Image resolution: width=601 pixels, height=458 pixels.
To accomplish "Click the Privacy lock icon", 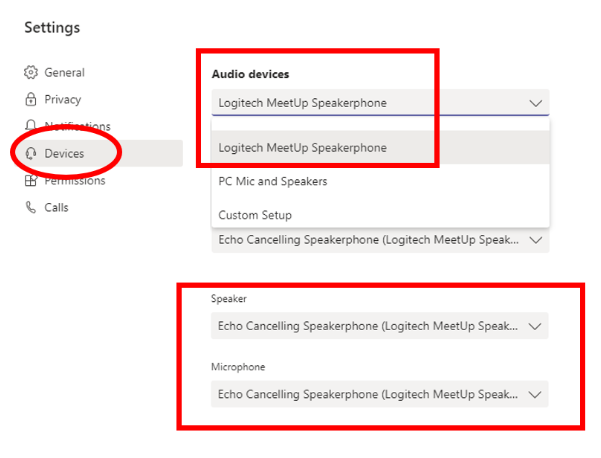I will (31, 99).
